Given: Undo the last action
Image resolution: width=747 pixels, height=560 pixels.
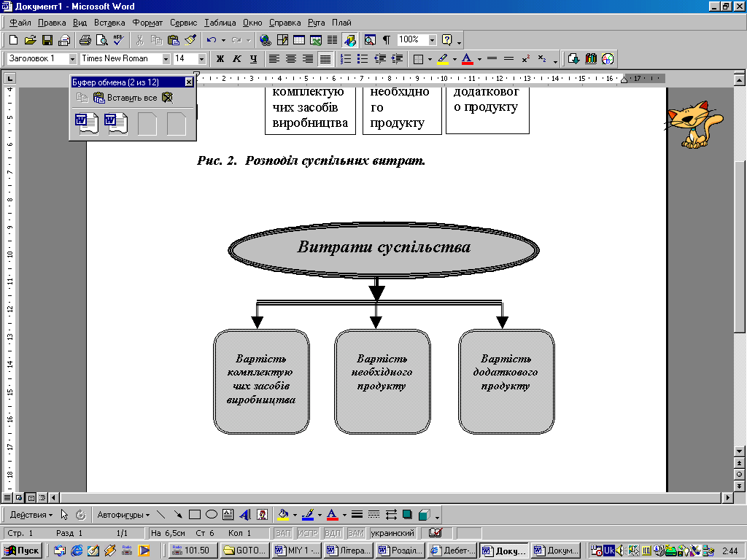Looking at the screenshot, I should tap(212, 40).
